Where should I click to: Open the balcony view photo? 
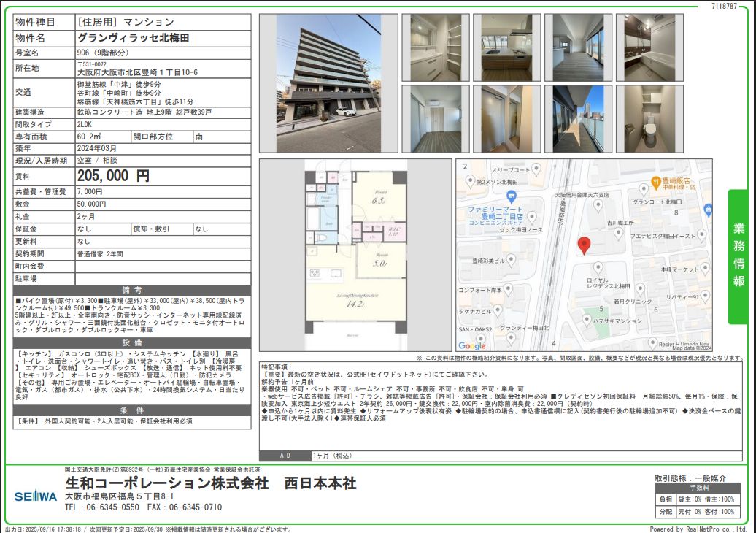(x=576, y=119)
